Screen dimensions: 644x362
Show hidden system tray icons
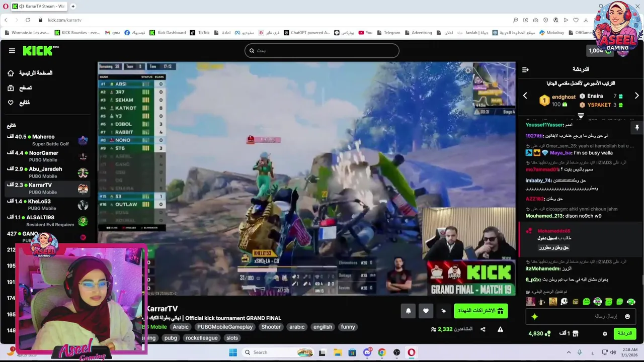pyautogui.click(x=569, y=352)
